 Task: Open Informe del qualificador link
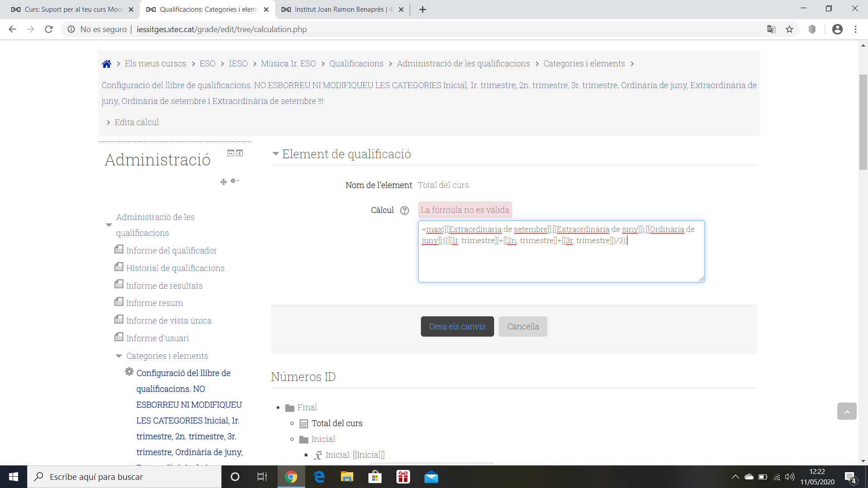(171, 251)
